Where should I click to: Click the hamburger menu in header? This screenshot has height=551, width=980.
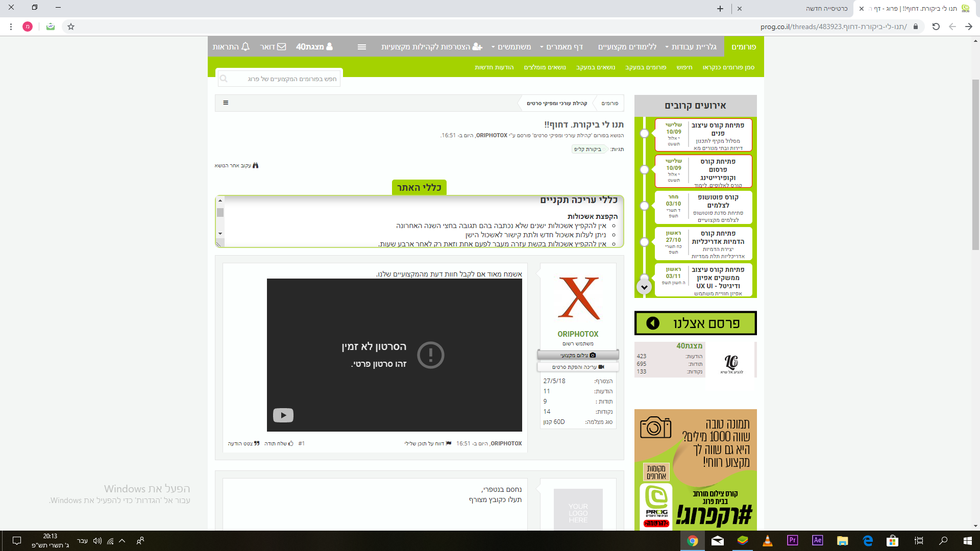pyautogui.click(x=362, y=46)
